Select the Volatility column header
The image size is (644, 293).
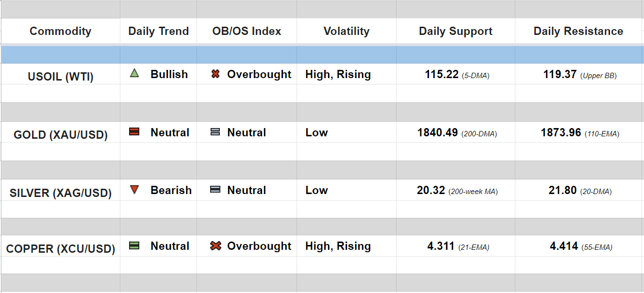(x=347, y=32)
